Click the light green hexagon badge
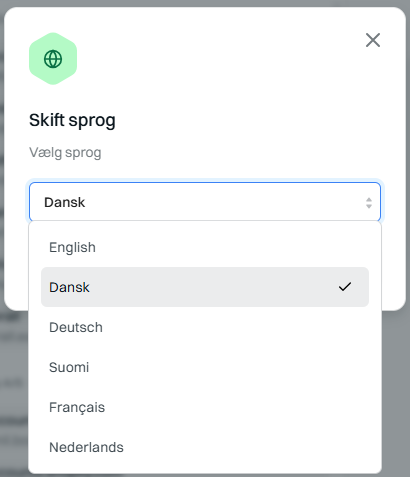Screen dimensions: 410x477 coord(53,59)
